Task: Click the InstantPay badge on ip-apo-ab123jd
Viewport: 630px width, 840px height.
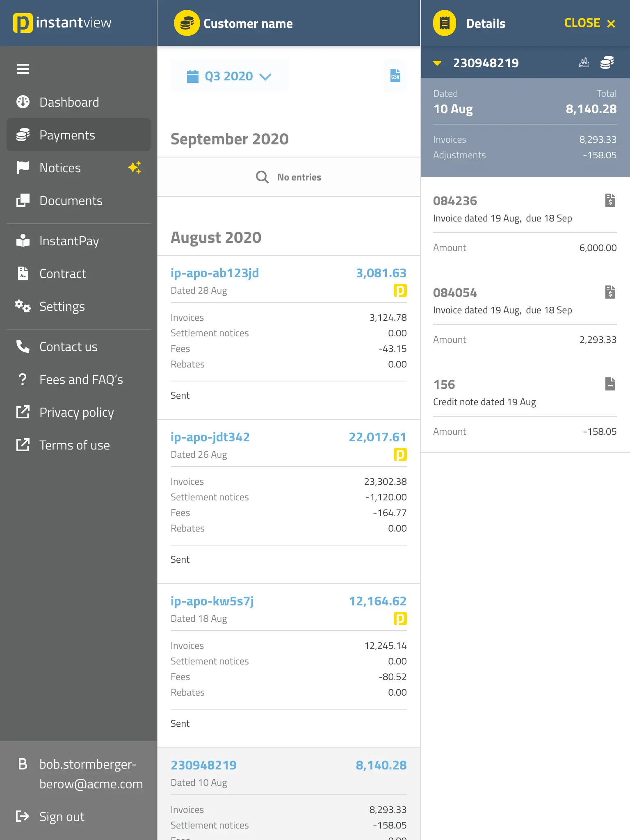Action: click(400, 290)
